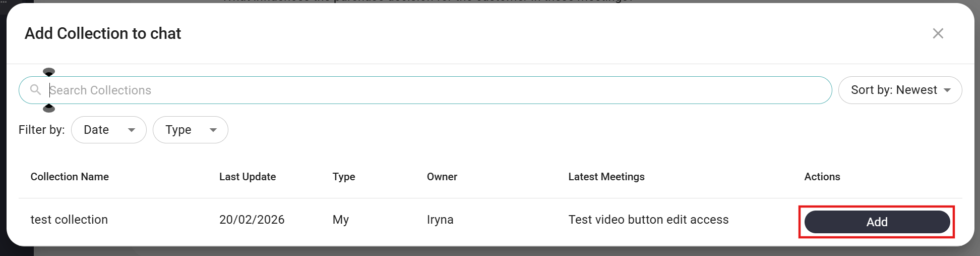Click the 20/02/2026 last update date

252,220
